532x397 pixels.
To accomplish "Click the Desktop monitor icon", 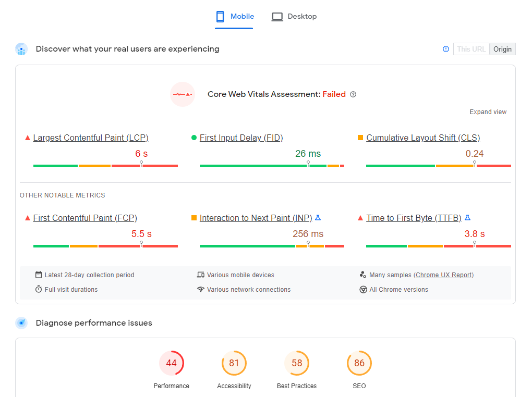I will (277, 16).
